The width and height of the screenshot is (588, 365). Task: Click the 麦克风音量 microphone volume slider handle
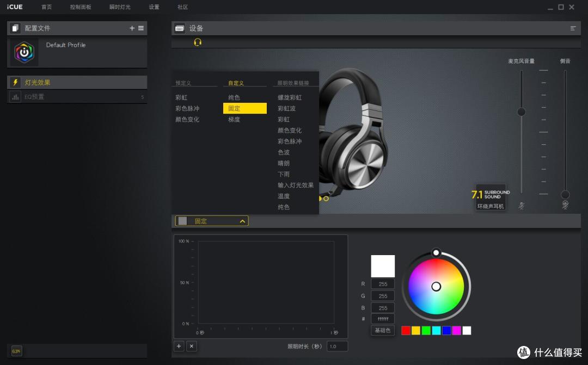coord(521,112)
